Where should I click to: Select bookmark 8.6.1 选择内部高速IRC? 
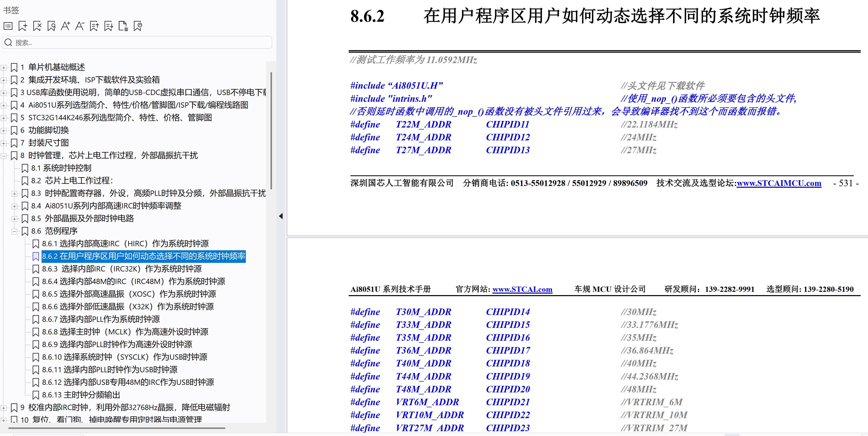pyautogui.click(x=125, y=244)
